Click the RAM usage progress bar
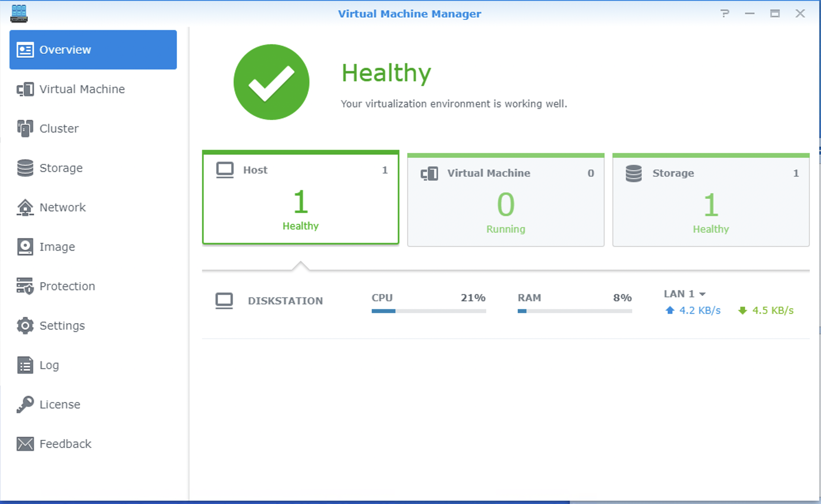The height and width of the screenshot is (504, 821). pos(575,311)
